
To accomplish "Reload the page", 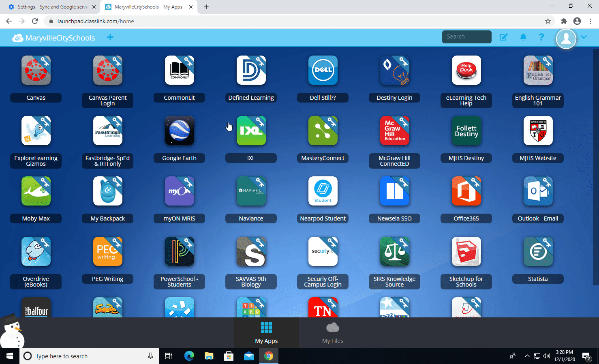I will point(35,21).
